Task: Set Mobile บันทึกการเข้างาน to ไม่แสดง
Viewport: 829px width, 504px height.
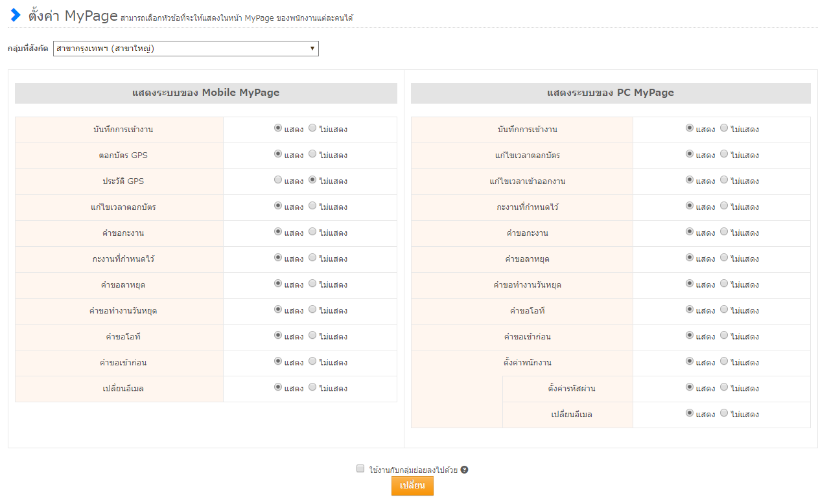Action: pos(312,128)
